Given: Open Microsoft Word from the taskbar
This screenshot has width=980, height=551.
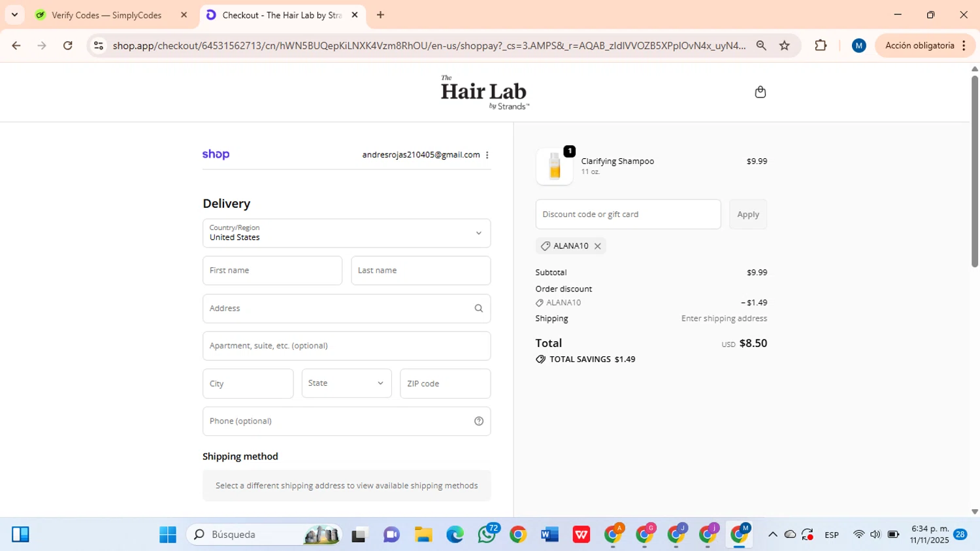Looking at the screenshot, I should (x=549, y=535).
